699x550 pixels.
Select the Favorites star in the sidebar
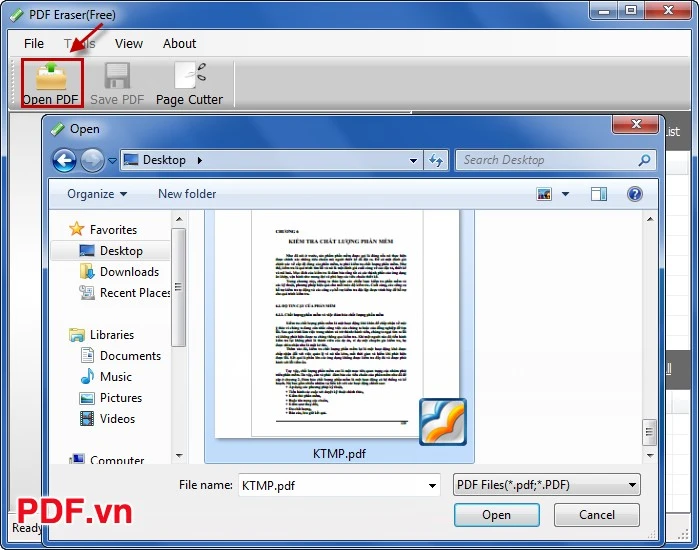[77, 229]
